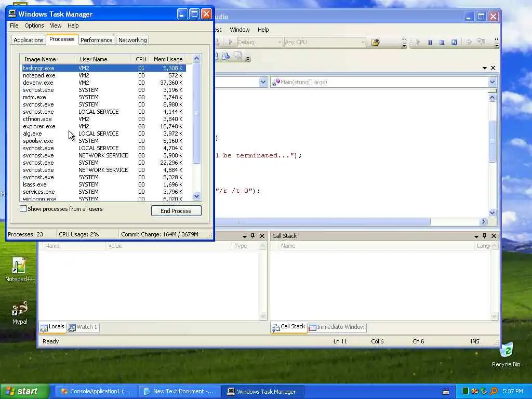Switch to the Networking tab
532x399 pixels.
132,40
